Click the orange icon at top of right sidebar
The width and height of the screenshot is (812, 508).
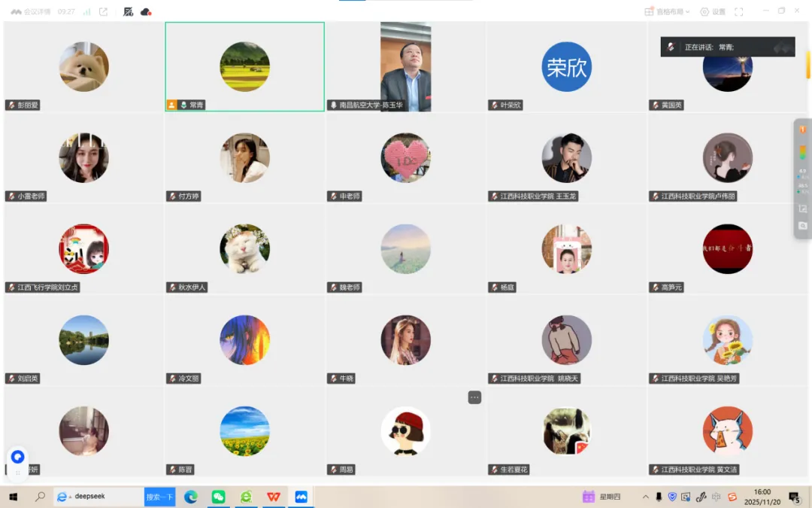tap(803, 129)
